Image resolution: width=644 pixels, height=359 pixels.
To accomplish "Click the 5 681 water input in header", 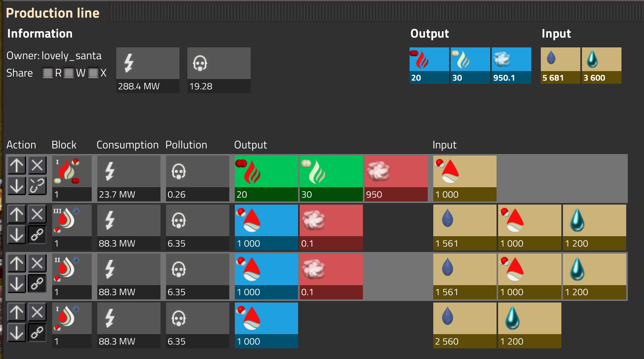I will tap(560, 65).
